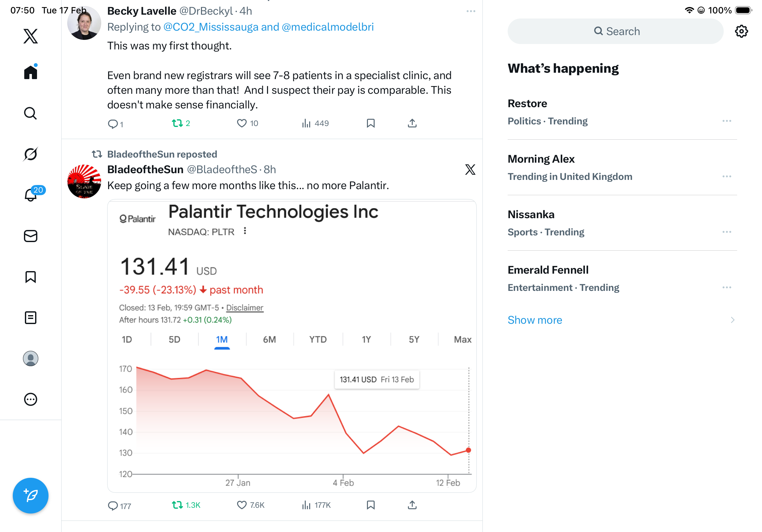
Task: Bookmark Becky Lavelle's reply
Action: (x=370, y=123)
